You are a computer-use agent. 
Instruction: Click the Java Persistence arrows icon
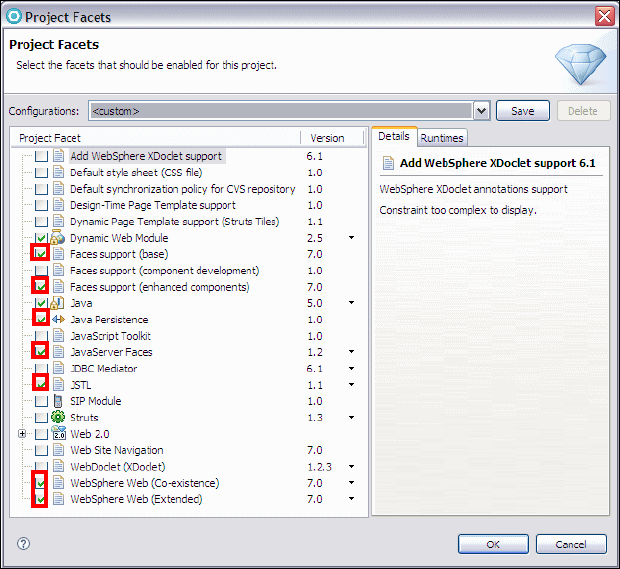(x=58, y=319)
